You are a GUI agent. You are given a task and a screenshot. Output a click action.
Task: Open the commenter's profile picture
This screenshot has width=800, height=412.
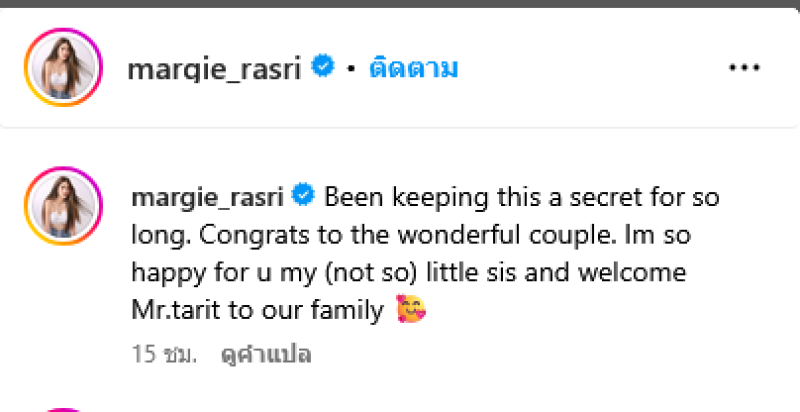tap(61, 205)
